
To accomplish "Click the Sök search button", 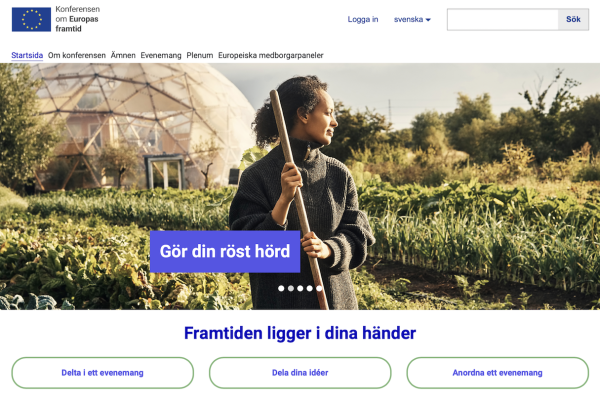I will pyautogui.click(x=573, y=20).
